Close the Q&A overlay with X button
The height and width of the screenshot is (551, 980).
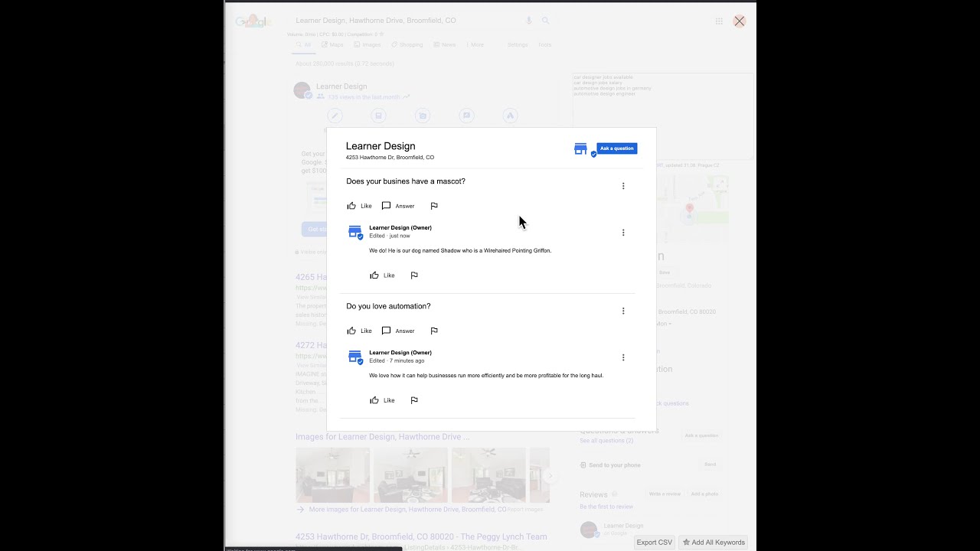click(x=739, y=21)
